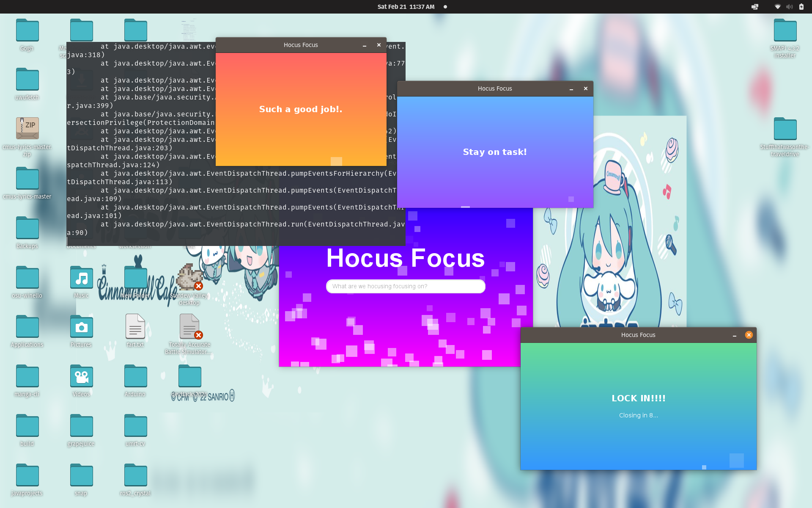Open the javaprojects folder
This screenshot has width=812, height=508.
[27, 476]
